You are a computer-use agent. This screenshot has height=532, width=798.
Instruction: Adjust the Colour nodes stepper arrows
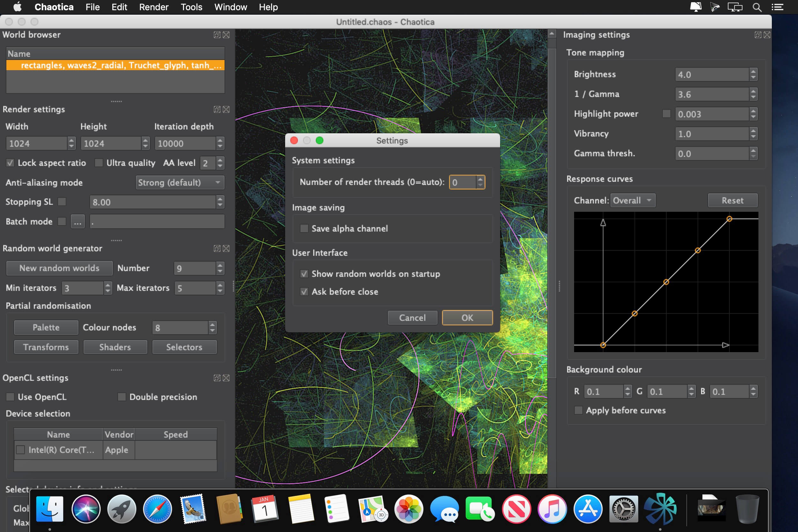[212, 328]
